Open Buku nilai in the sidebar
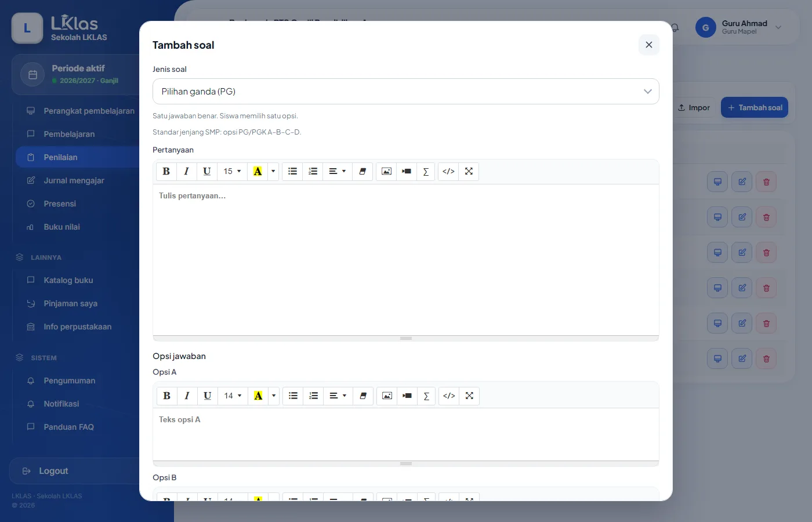The image size is (812, 522). tap(61, 227)
